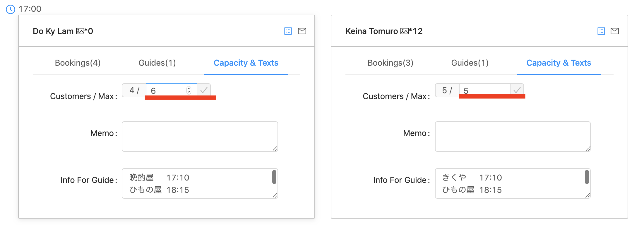Confirm max capacity checkmark for Do Ky Lam
This screenshot has width=644, height=235.
(x=204, y=90)
